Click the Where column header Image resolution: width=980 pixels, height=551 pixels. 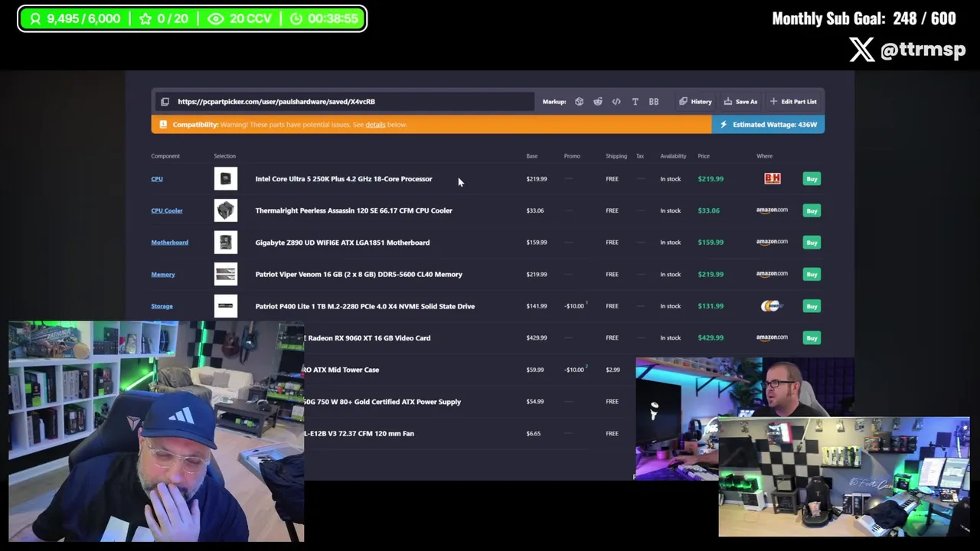tap(764, 156)
